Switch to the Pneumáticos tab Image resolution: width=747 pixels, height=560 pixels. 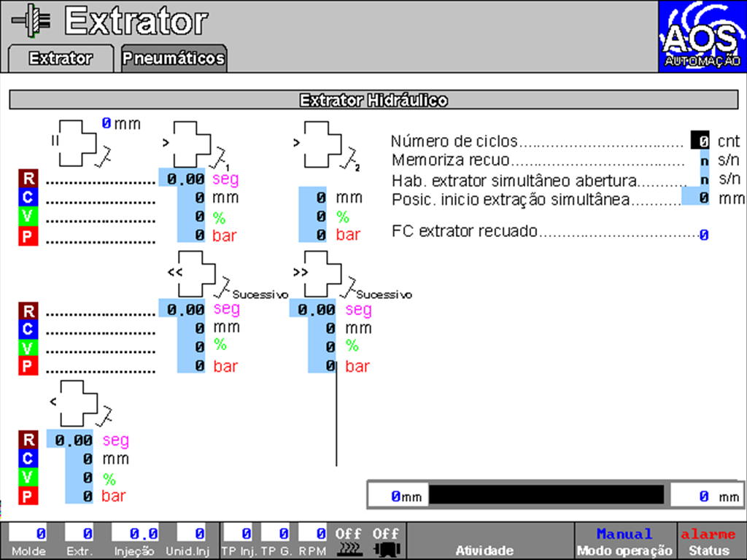click(173, 58)
